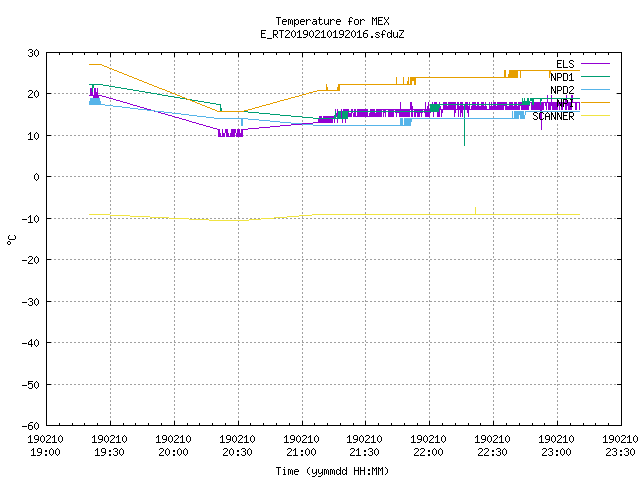Click the x-axis tick label 19:00
Image resolution: width=640 pixels, height=480 pixels.
[x=45, y=452]
